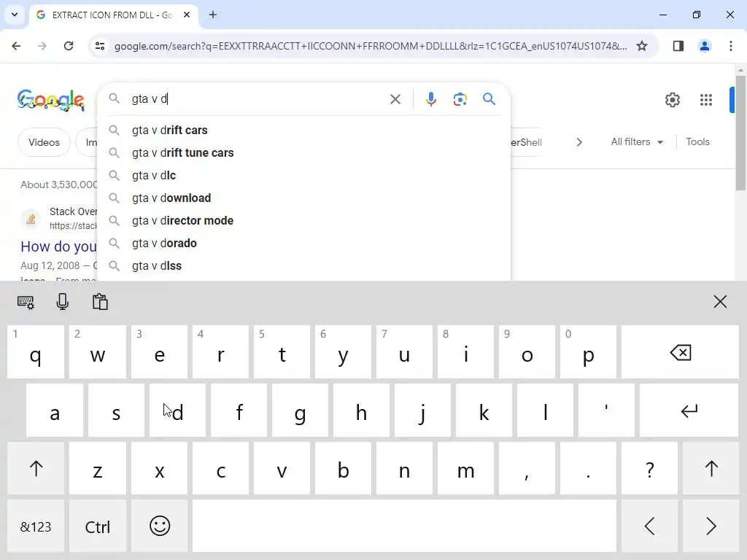
Task: Open site information icon in address bar
Action: (x=100, y=46)
